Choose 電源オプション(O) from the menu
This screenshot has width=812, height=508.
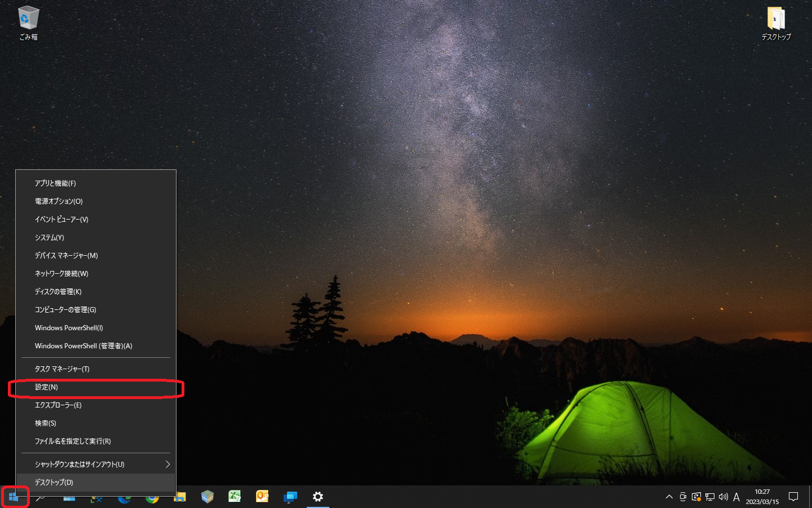(96, 202)
